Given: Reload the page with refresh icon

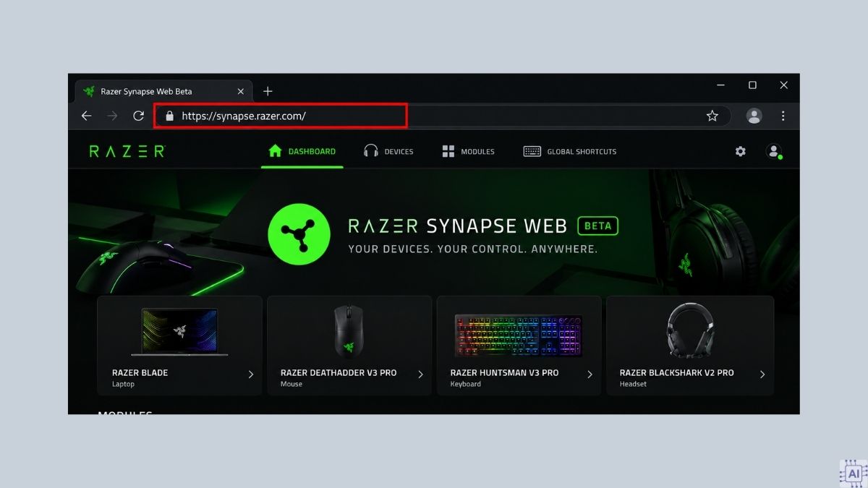Looking at the screenshot, I should tap(138, 116).
